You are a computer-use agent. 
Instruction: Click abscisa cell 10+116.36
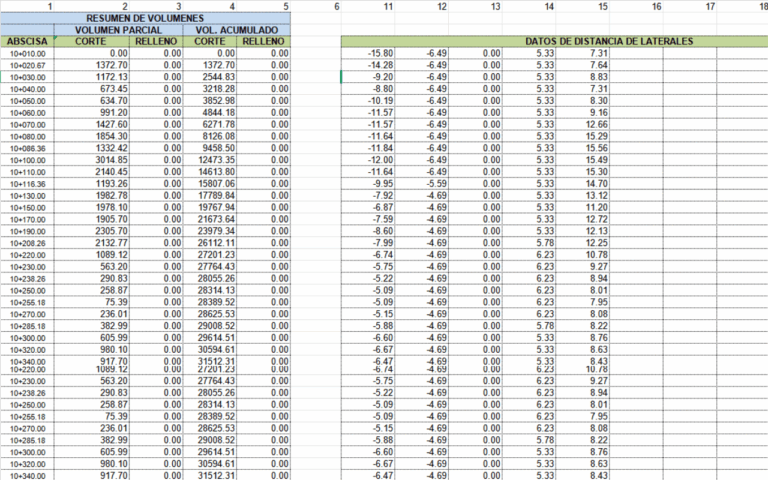(x=27, y=184)
